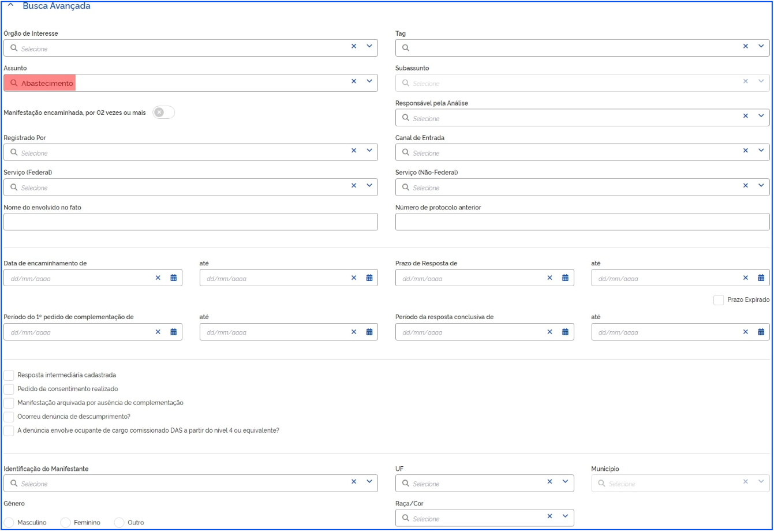This screenshot has height=532, width=774.
Task: Open calendar for Período da resposta conclusiva de
Action: [565, 332]
